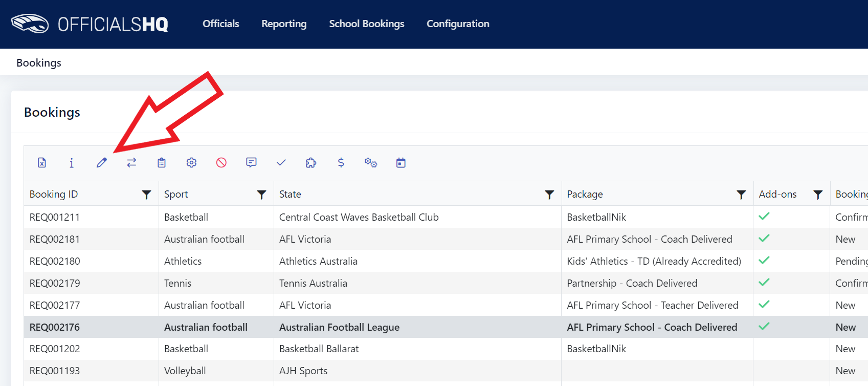Open the School Bookings menu

click(367, 24)
